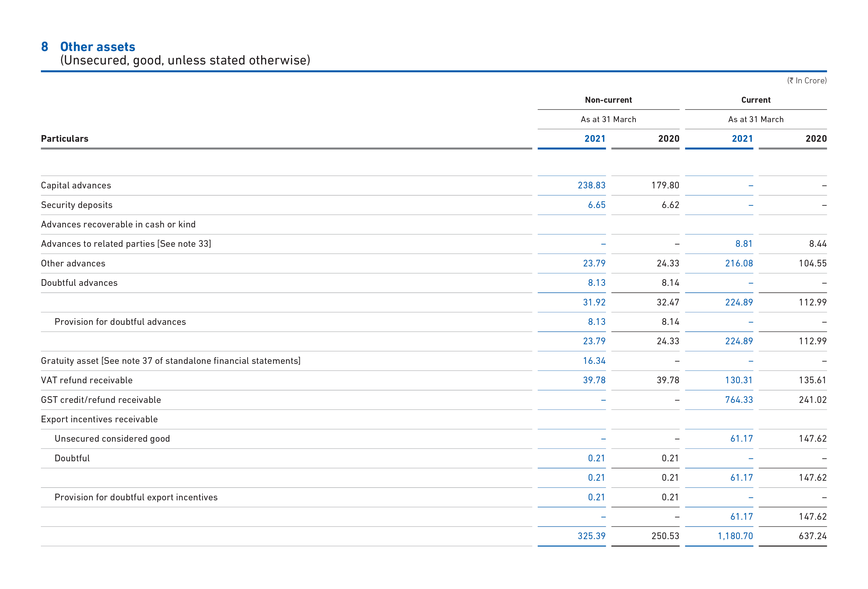868x589 pixels.
Task: Open note 33 reference for related parties
Action: (184, 243)
